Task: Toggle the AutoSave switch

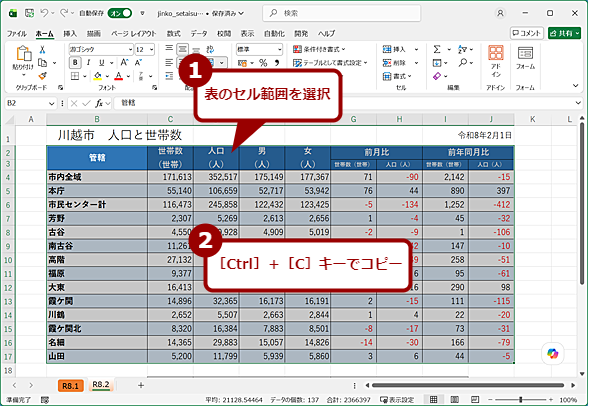Action: pos(120,13)
